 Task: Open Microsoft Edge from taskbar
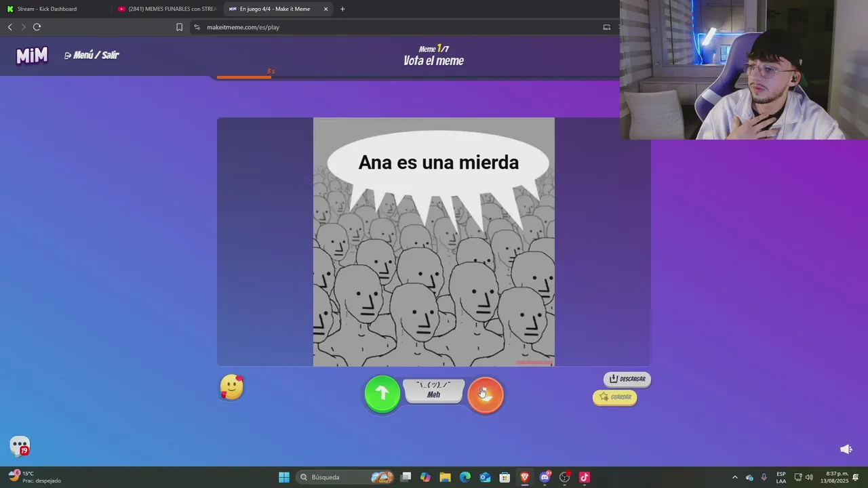click(x=465, y=477)
